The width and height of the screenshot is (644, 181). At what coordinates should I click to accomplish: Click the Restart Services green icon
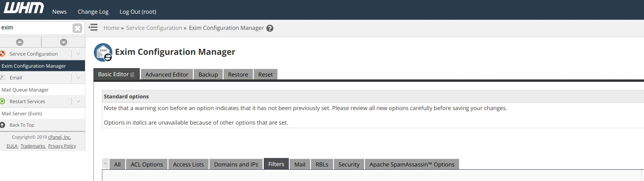point(2,101)
